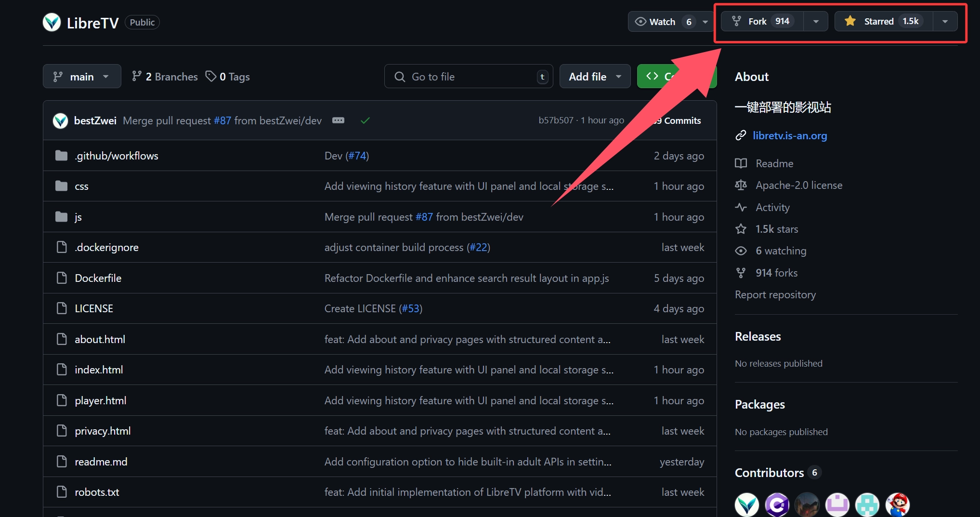The height and width of the screenshot is (517, 980).
Task: Click the first contributor avatar
Action: click(747, 505)
